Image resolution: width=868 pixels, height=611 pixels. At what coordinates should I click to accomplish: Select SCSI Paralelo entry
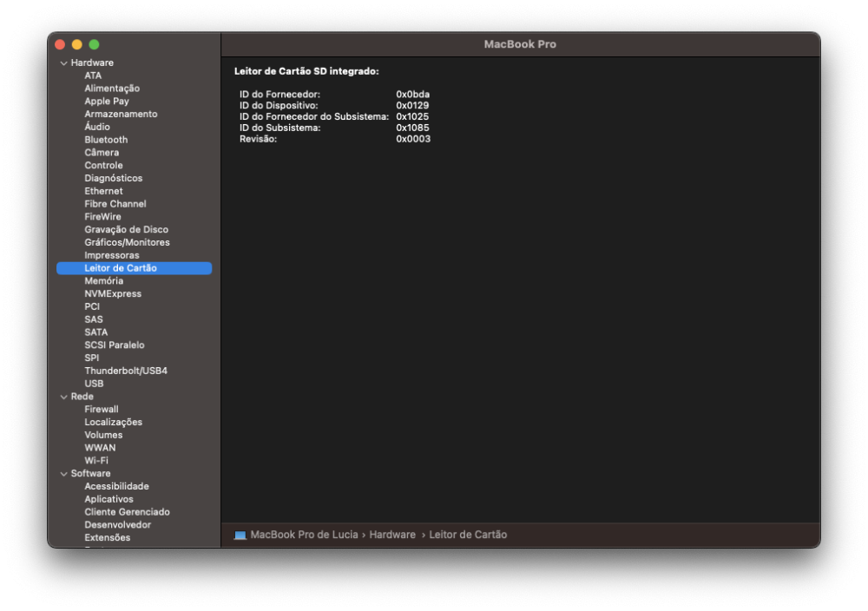tap(114, 345)
